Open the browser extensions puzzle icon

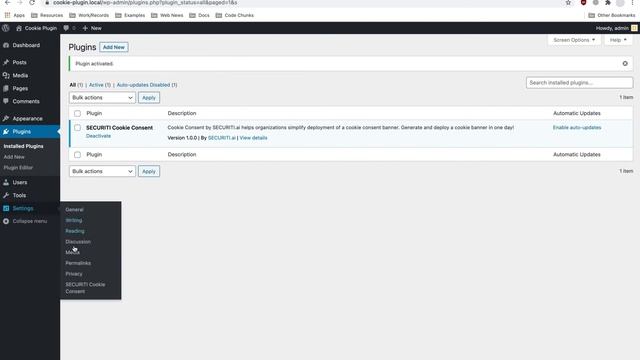click(608, 3)
